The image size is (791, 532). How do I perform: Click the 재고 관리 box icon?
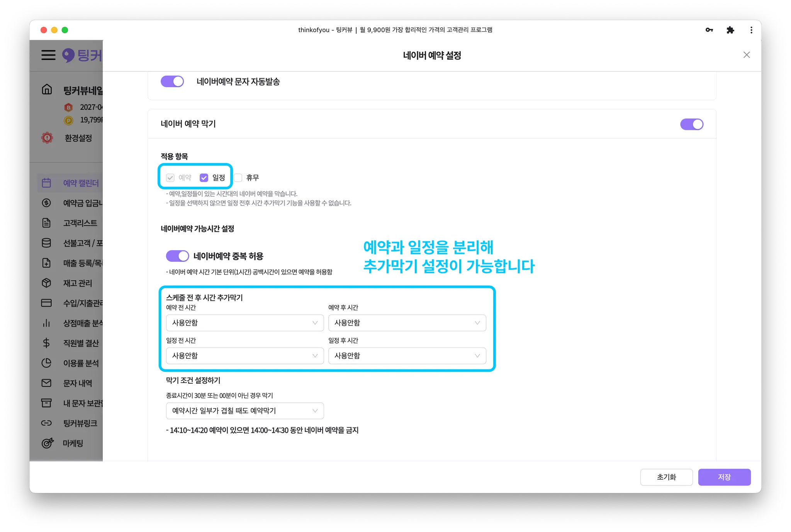pyautogui.click(x=46, y=283)
